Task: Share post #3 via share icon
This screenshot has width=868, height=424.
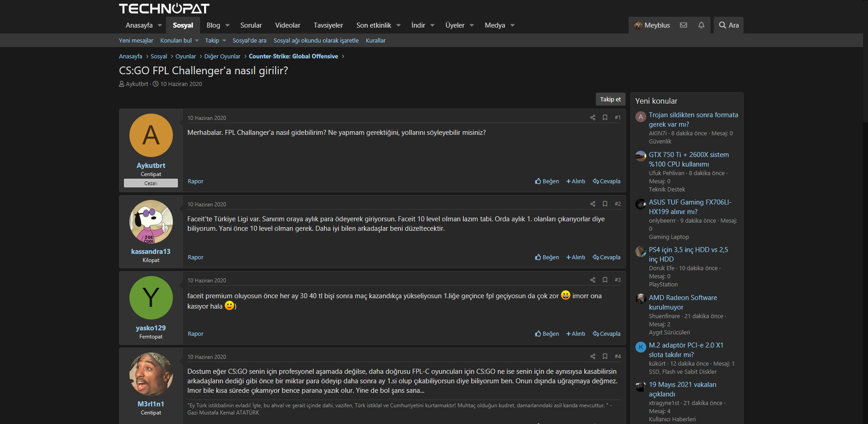Action: 592,280
